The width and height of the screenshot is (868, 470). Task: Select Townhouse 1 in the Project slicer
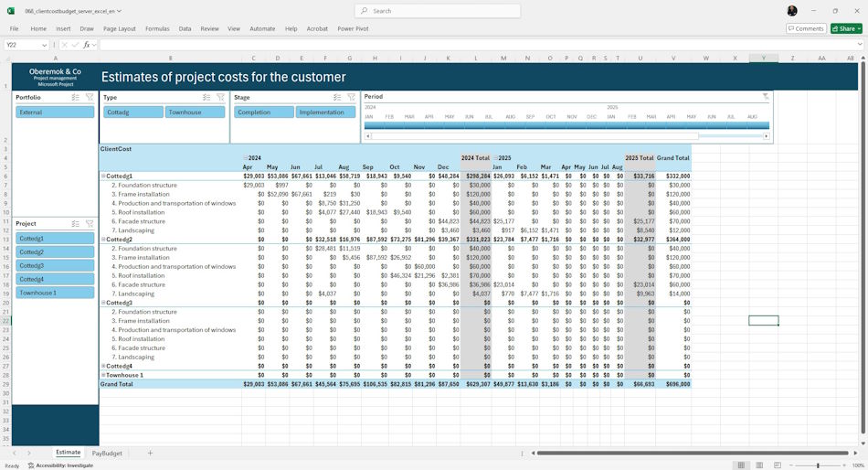(55, 293)
